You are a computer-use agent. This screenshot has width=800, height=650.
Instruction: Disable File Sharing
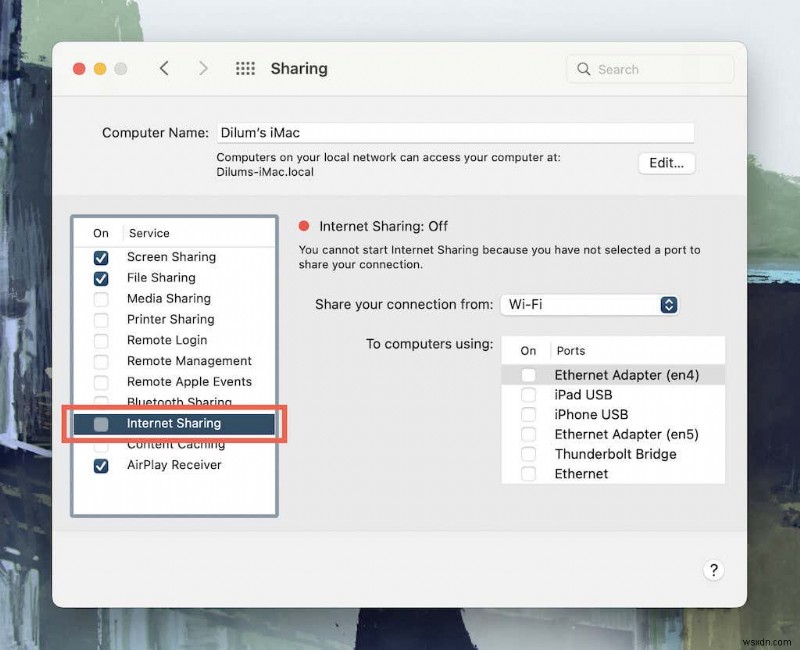tap(100, 278)
